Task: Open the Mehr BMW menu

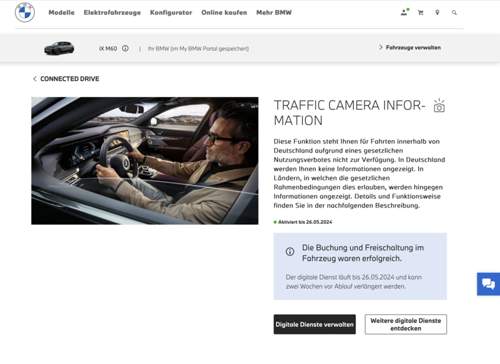Action: pos(274,13)
